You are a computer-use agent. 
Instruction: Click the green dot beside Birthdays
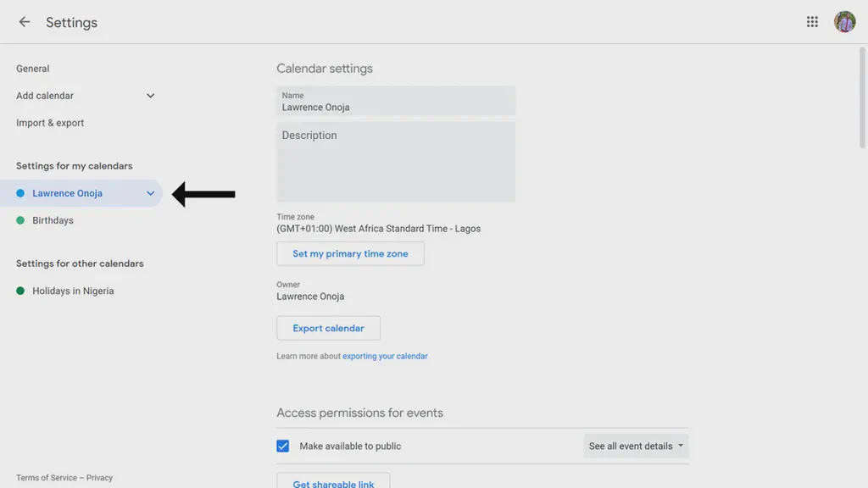tap(19, 219)
